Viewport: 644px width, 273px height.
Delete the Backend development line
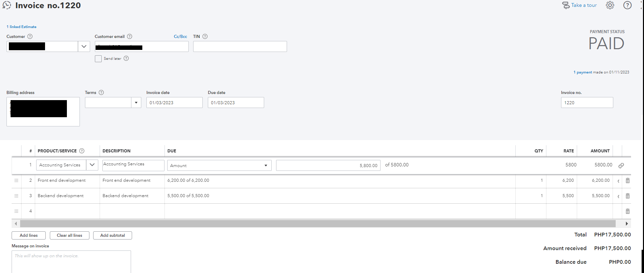click(628, 196)
